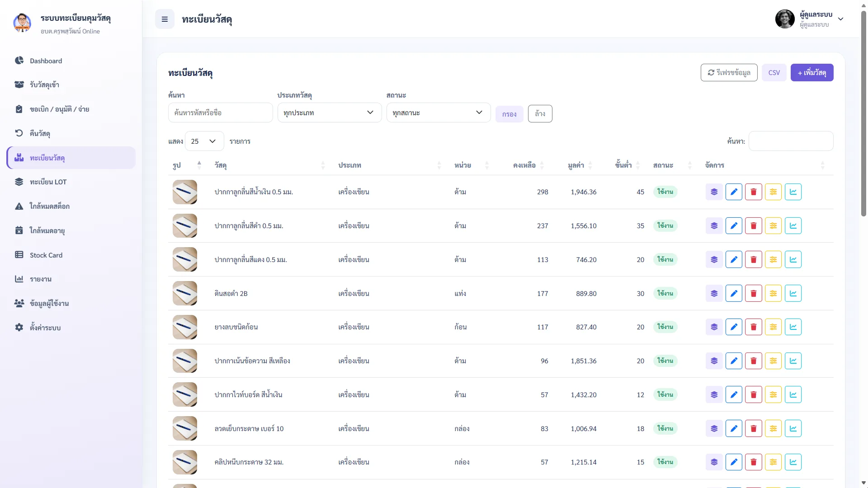Apply filters with กรอง button
The height and width of the screenshot is (488, 868).
click(509, 114)
